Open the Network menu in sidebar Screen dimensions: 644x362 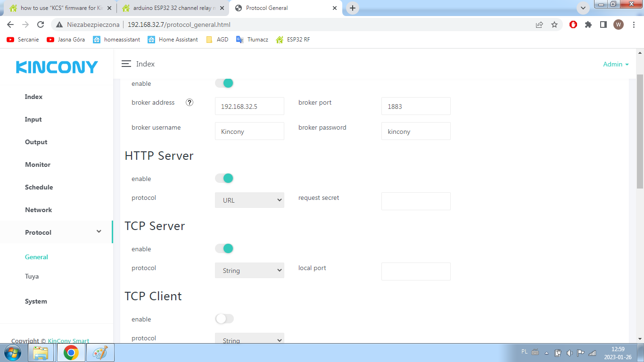[38, 210]
